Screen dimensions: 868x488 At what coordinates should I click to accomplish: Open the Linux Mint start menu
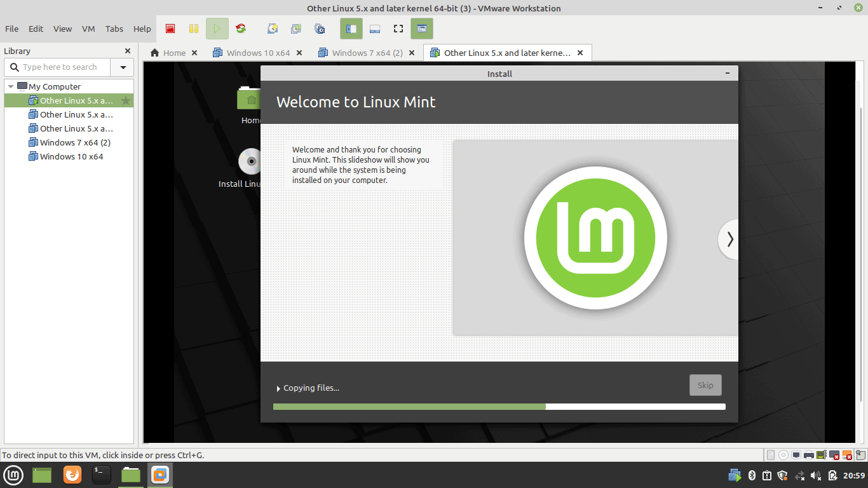[x=14, y=475]
